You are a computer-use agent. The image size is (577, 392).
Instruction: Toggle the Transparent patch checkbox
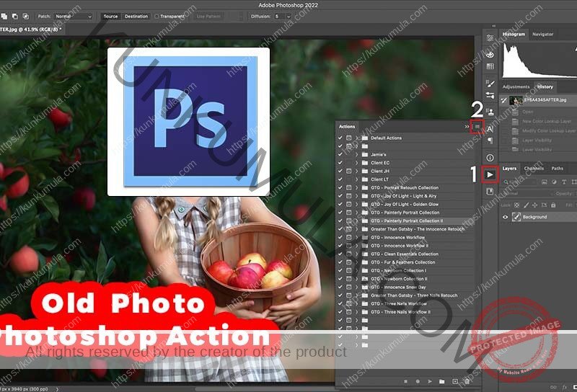point(157,16)
